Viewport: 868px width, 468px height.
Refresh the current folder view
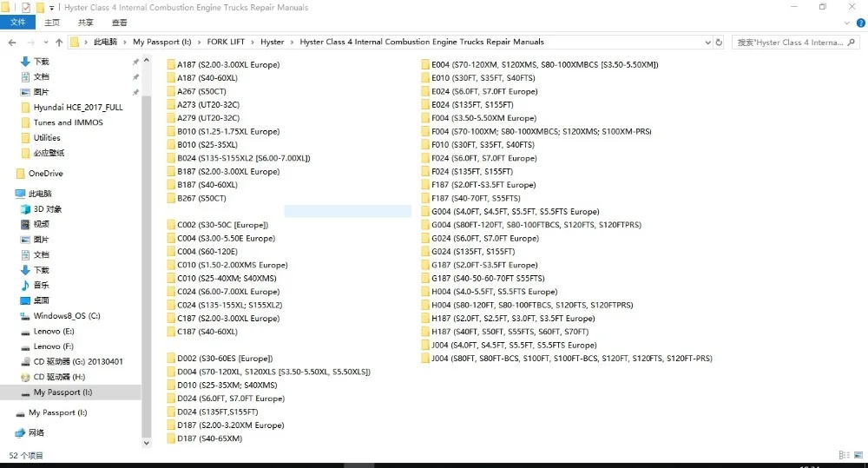[719, 42]
